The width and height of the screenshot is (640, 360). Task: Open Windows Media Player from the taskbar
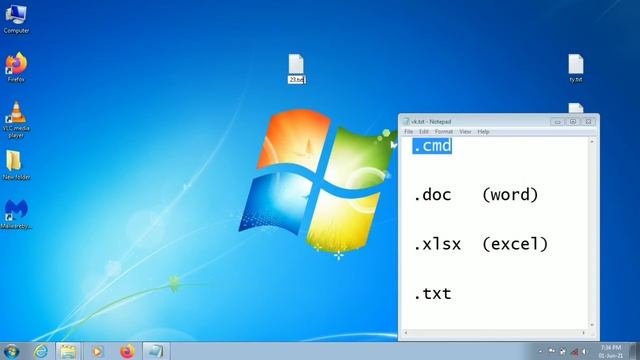pyautogui.click(x=97, y=351)
